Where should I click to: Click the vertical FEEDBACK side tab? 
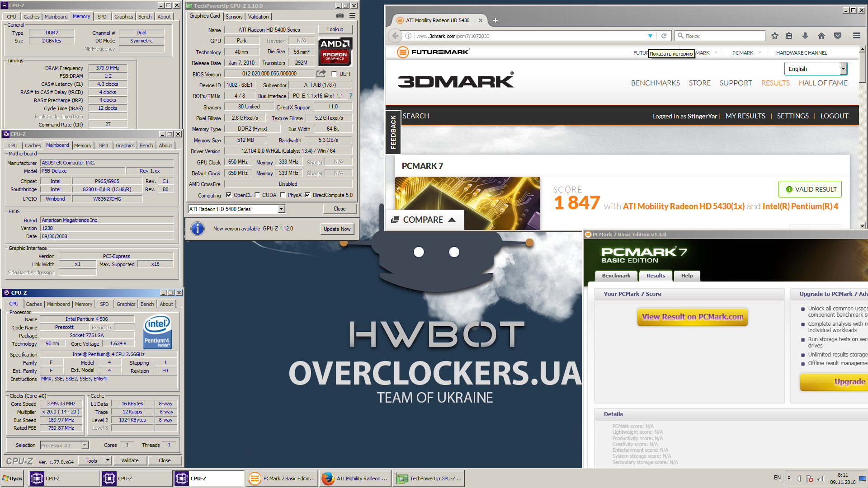[x=393, y=131]
